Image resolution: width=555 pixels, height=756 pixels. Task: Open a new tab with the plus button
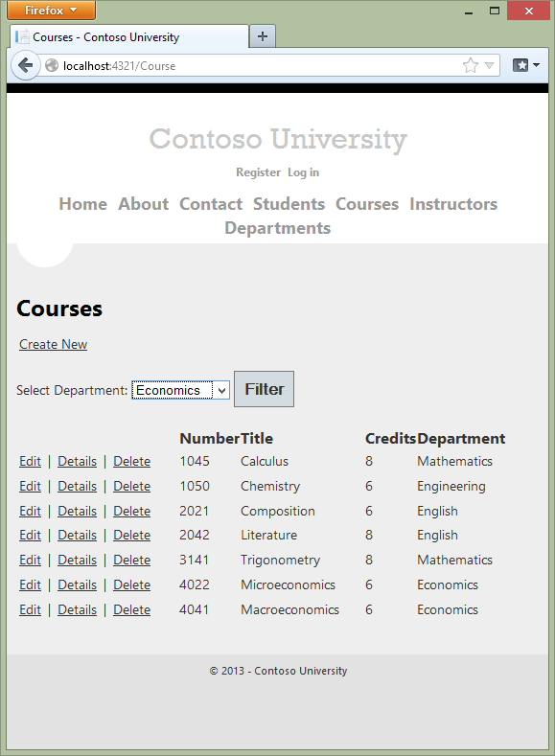263,36
